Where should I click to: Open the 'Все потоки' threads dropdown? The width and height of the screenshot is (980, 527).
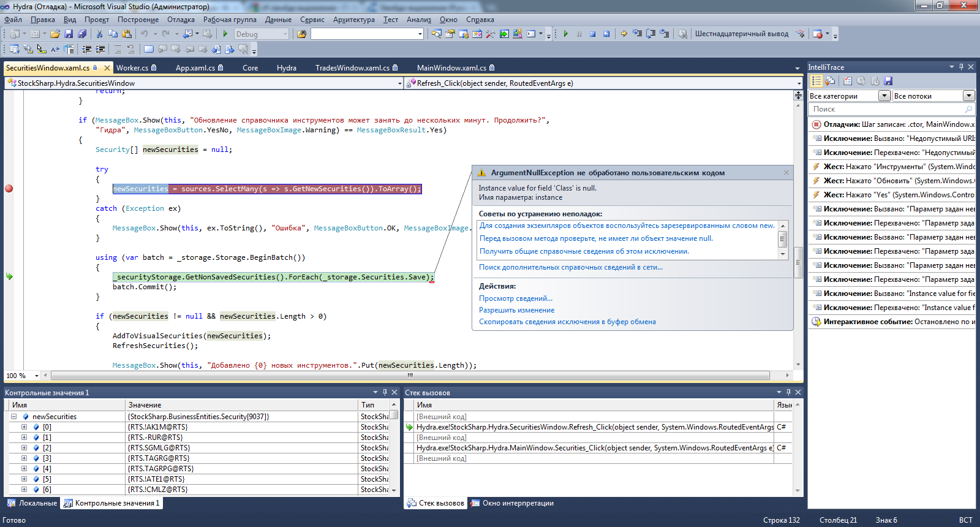(968, 96)
